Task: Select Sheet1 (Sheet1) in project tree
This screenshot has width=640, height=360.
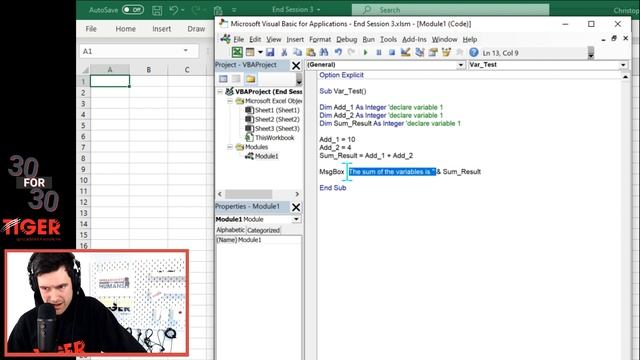Action: [x=277, y=110]
